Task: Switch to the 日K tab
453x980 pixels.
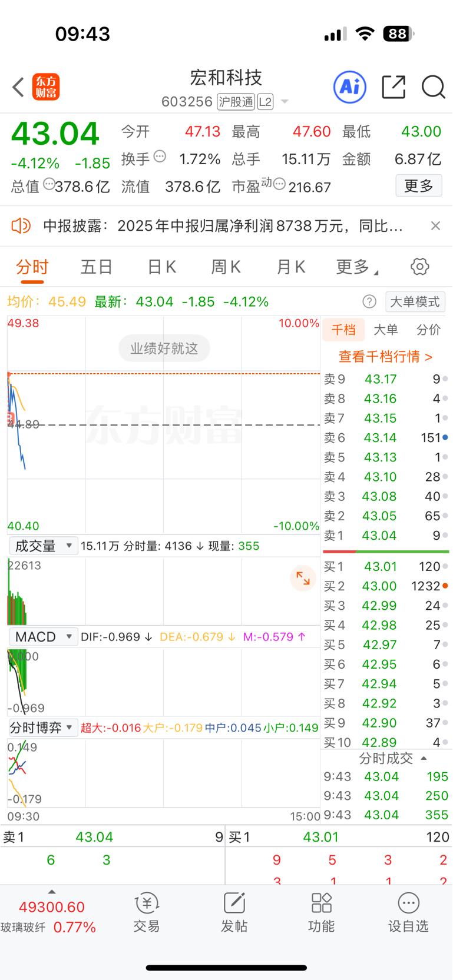Action: (x=161, y=267)
